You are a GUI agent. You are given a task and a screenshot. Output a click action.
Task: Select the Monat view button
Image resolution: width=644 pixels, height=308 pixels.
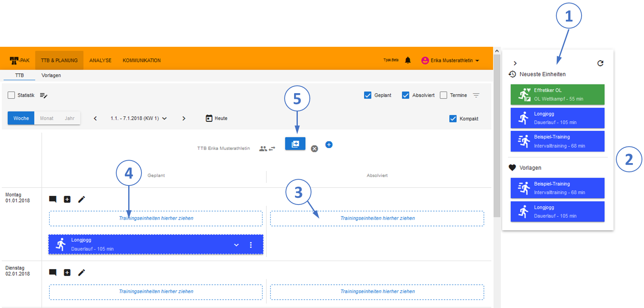point(47,118)
